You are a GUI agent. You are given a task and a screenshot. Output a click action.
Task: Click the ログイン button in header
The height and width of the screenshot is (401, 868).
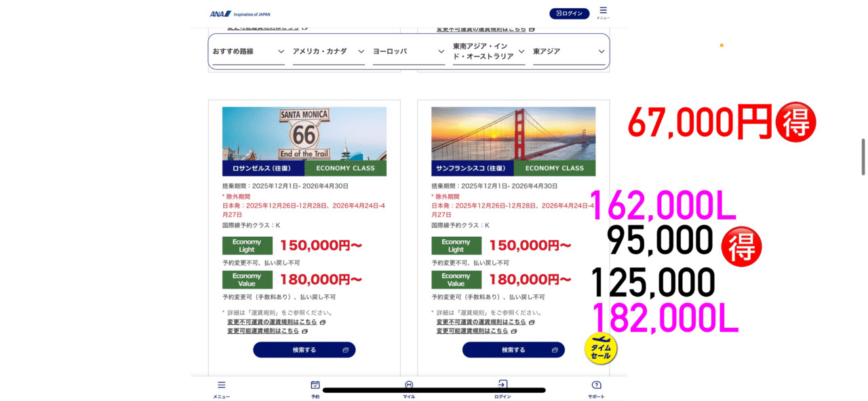point(569,14)
